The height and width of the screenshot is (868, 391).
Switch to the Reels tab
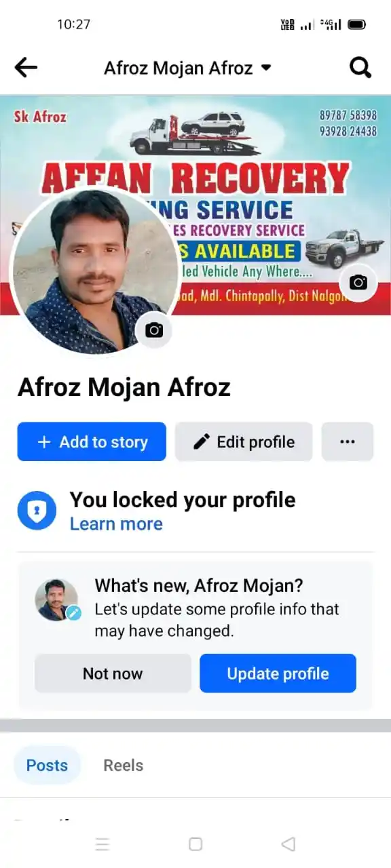click(123, 765)
